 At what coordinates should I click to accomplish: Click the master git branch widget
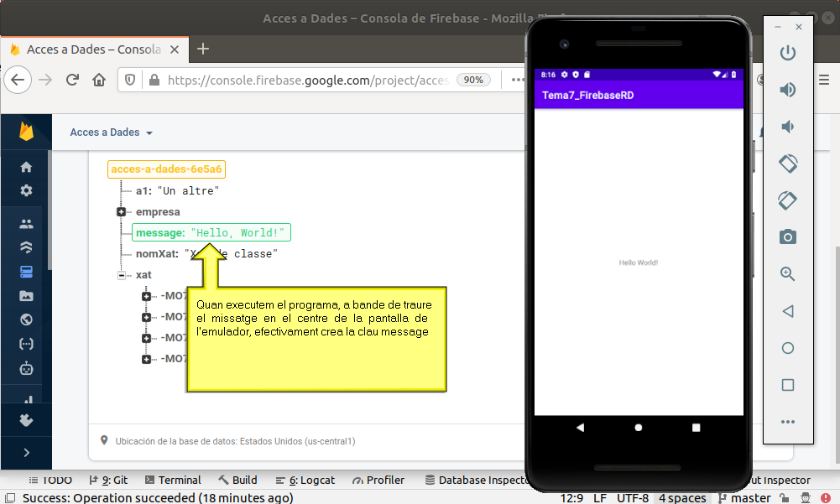[744, 498]
